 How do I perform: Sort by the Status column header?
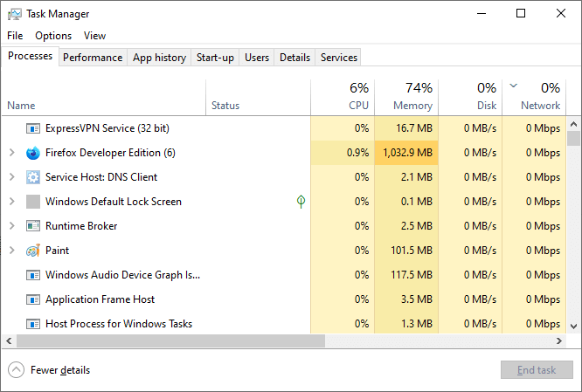click(259, 98)
